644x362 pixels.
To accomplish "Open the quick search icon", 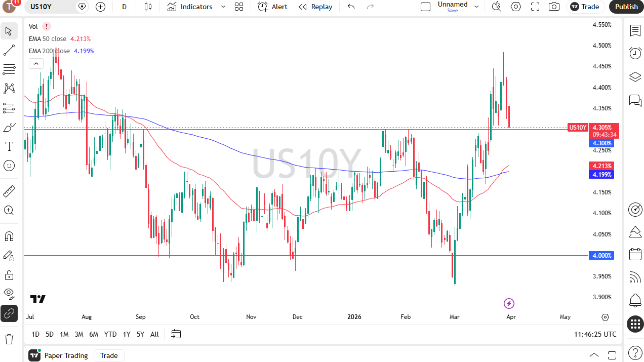I will tap(497, 7).
